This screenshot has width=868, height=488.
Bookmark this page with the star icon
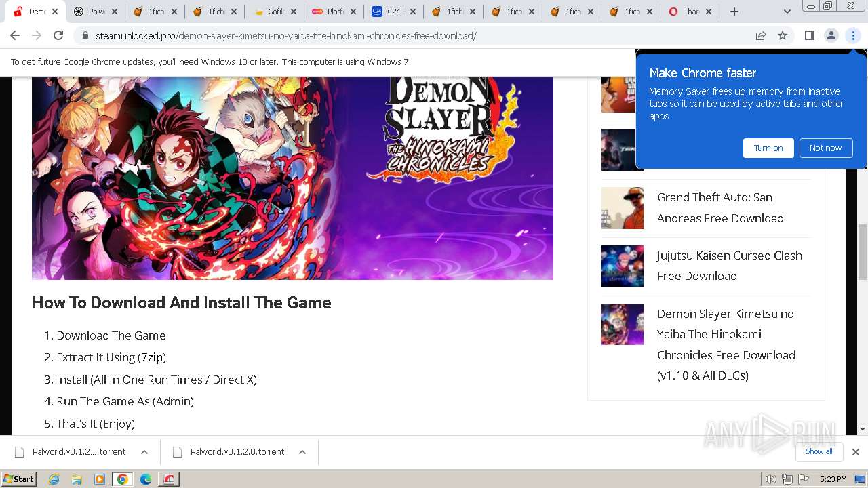click(783, 35)
